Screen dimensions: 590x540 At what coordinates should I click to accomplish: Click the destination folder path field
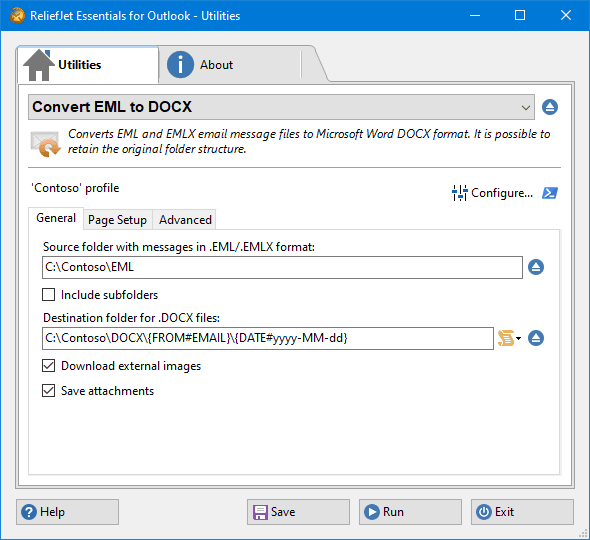tap(268, 338)
